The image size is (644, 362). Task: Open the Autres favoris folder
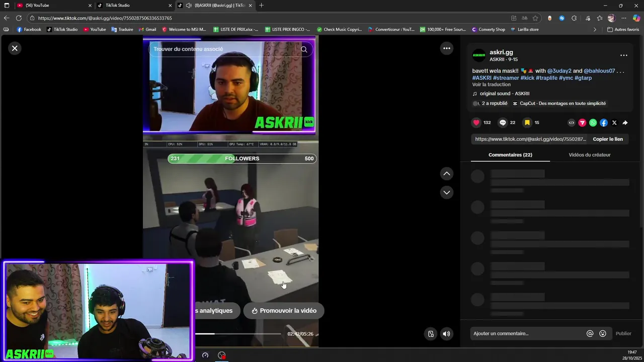point(623,30)
